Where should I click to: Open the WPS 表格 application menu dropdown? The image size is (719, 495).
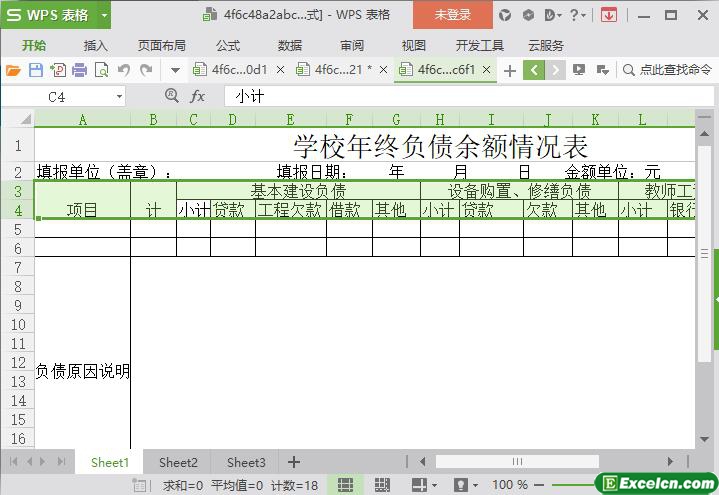pyautogui.click(x=104, y=15)
